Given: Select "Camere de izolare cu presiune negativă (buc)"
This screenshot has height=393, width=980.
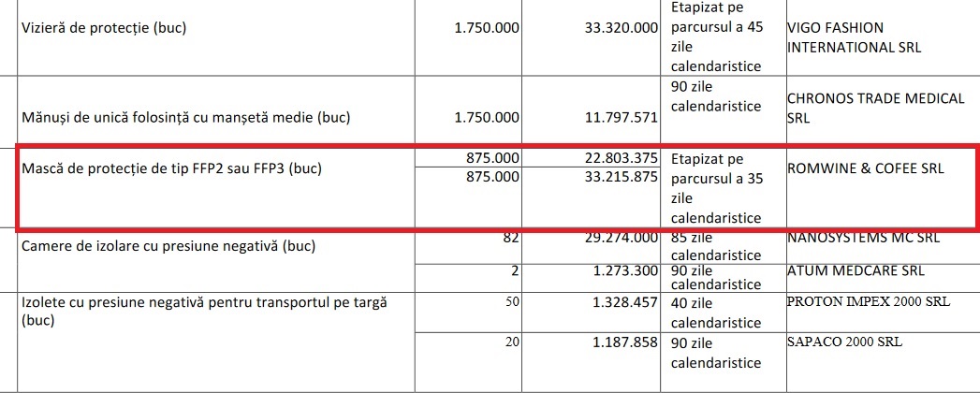Looking at the screenshot, I should pyautogui.click(x=168, y=246).
